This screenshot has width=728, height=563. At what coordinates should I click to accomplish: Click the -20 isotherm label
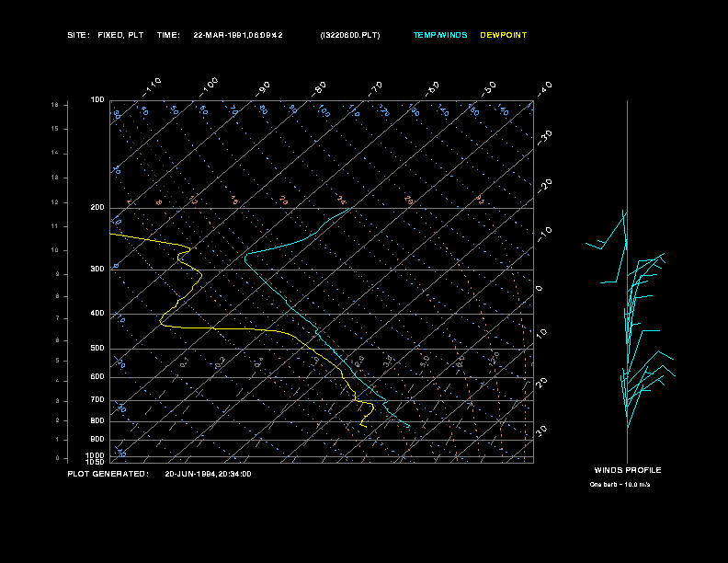pyautogui.click(x=545, y=186)
